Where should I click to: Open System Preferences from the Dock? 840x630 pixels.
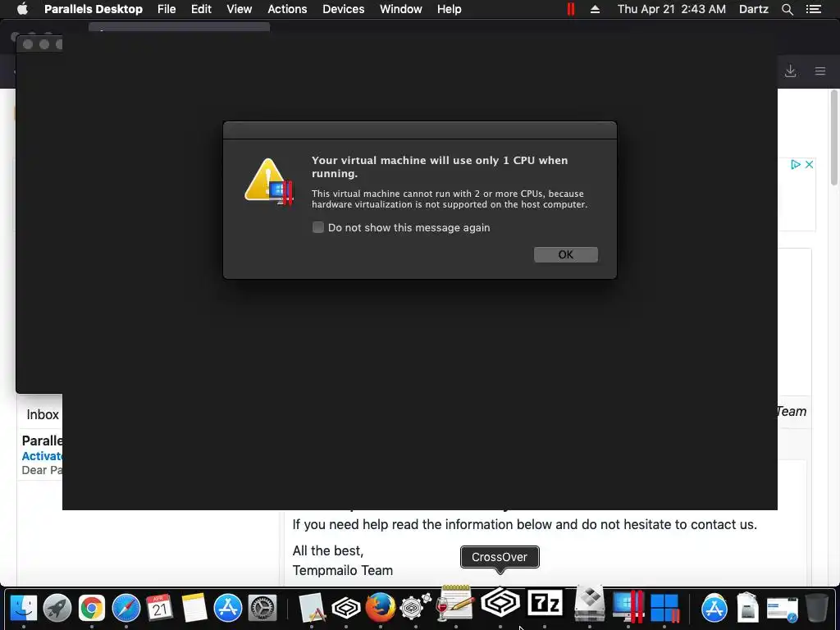coord(262,608)
